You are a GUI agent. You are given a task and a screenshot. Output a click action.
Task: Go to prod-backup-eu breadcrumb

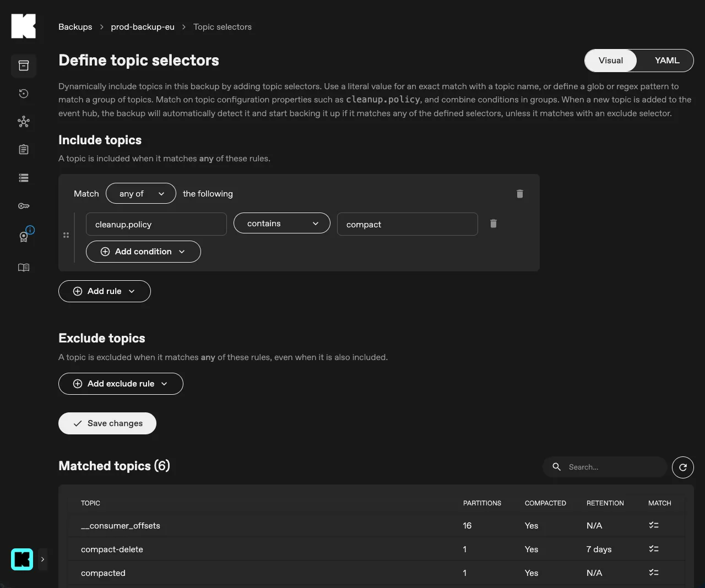click(143, 27)
